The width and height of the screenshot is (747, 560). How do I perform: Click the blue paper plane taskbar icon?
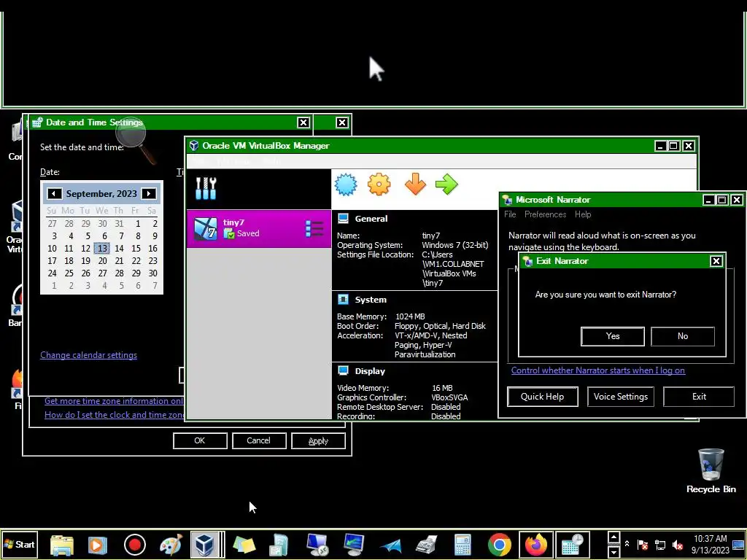point(390,545)
